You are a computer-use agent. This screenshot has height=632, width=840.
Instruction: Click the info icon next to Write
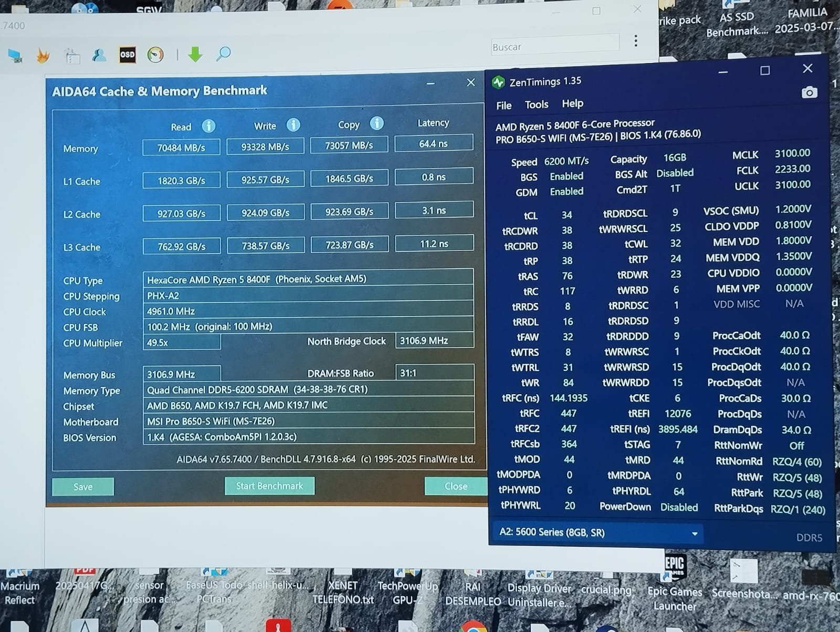point(293,125)
